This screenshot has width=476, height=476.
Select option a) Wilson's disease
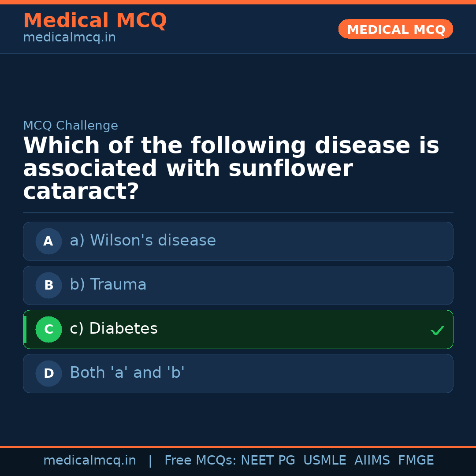143,241
